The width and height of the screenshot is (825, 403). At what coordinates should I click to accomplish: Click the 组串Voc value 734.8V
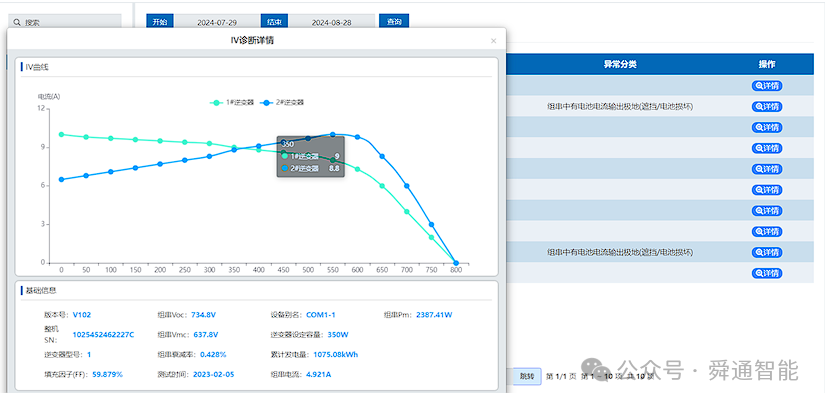pyautogui.click(x=204, y=315)
